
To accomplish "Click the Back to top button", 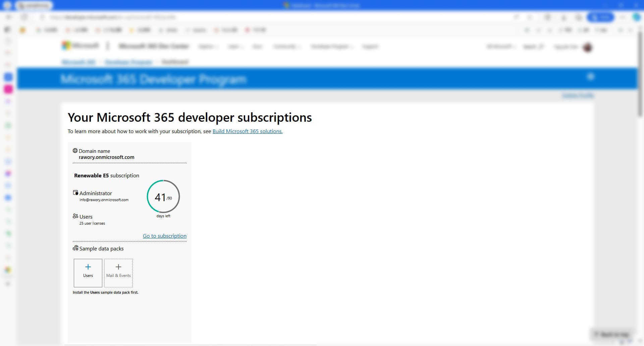I will 611,334.
